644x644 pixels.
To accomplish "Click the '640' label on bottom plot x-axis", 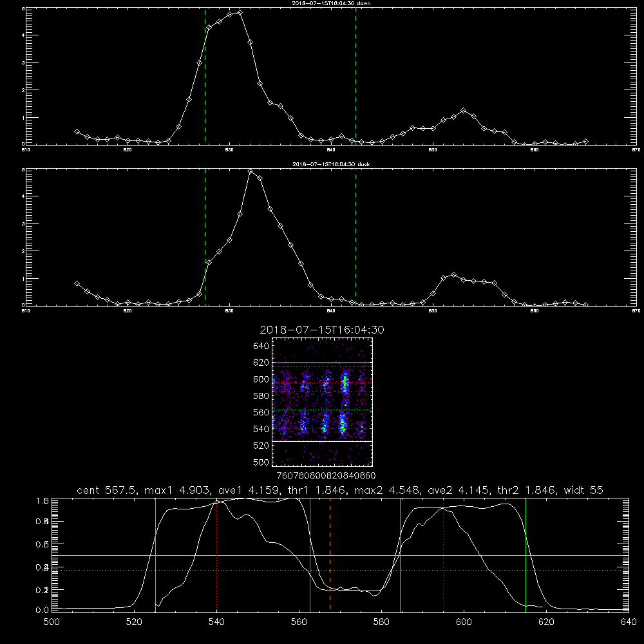I will (629, 622).
